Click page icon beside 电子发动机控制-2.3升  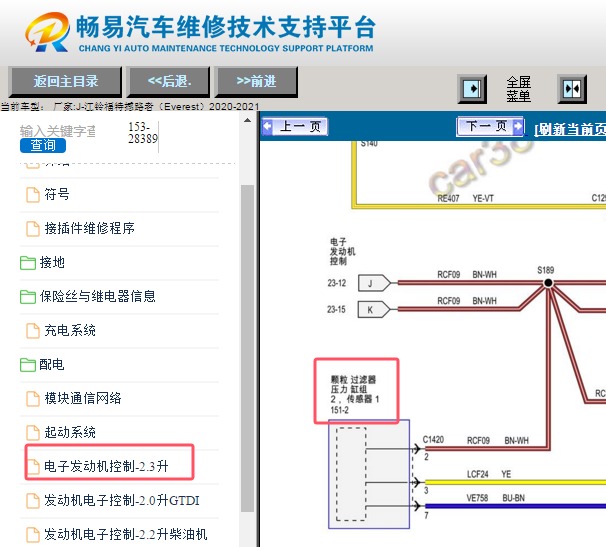tap(33, 467)
